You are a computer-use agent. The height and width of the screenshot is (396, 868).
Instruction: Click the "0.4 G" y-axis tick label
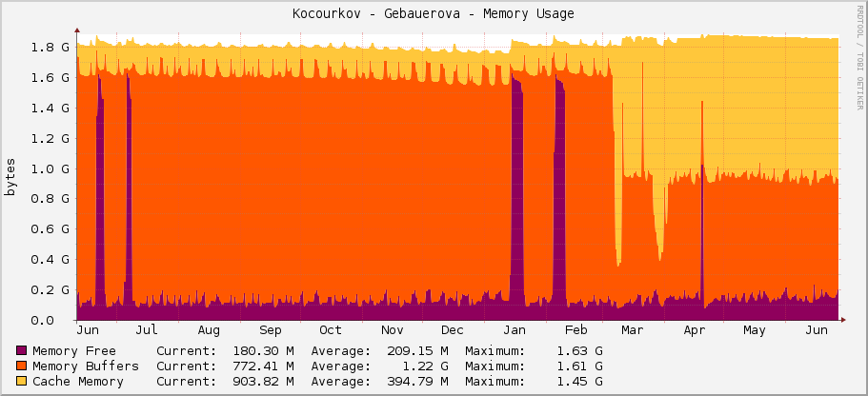pos(50,259)
